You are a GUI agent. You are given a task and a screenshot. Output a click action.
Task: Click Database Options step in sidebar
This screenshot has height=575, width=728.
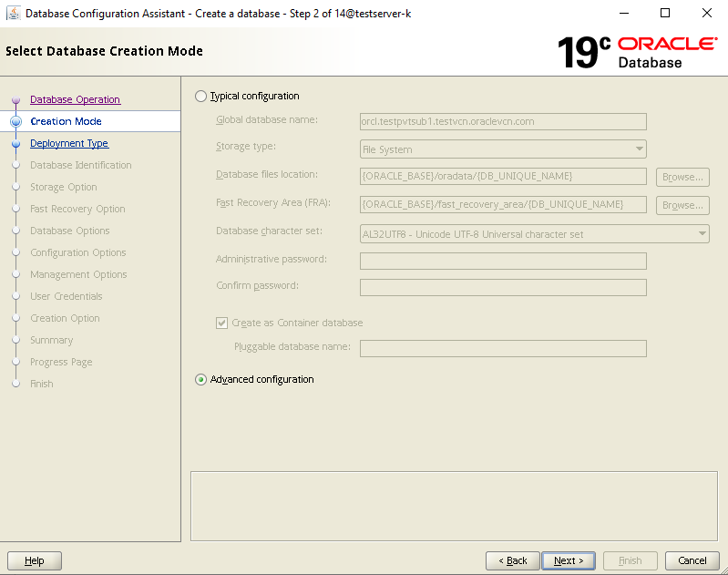click(69, 231)
